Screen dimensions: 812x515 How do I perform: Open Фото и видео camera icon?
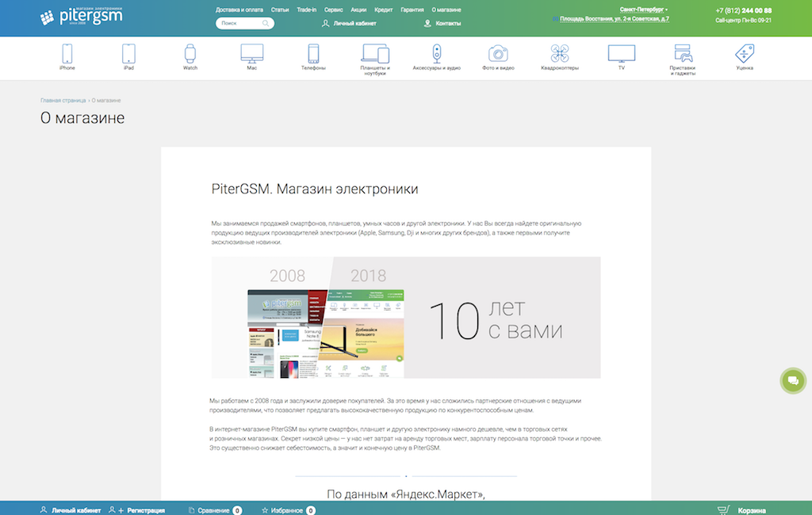(498, 54)
